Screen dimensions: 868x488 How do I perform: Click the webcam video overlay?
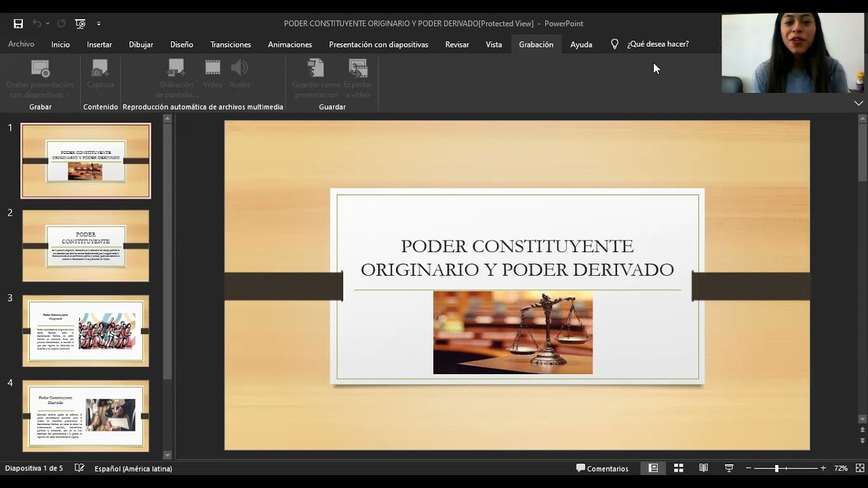pos(793,53)
